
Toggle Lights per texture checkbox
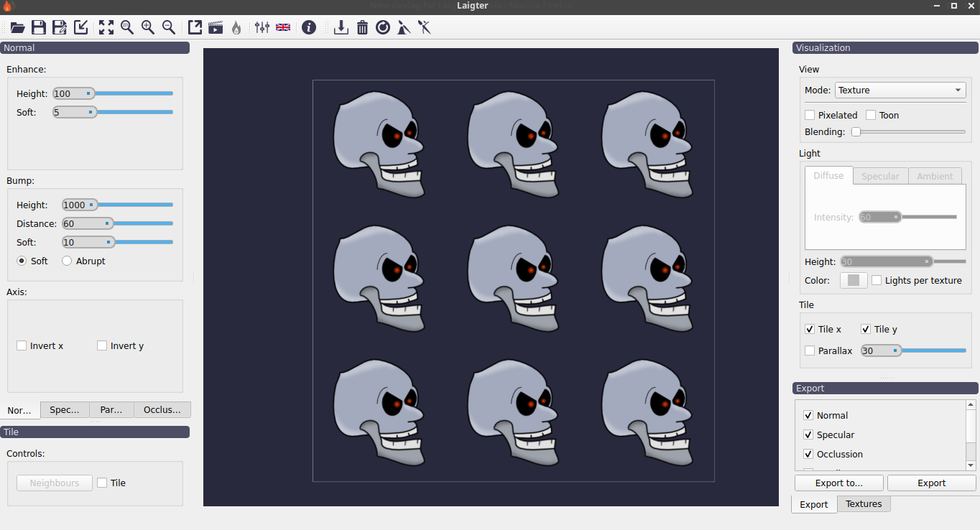click(877, 280)
